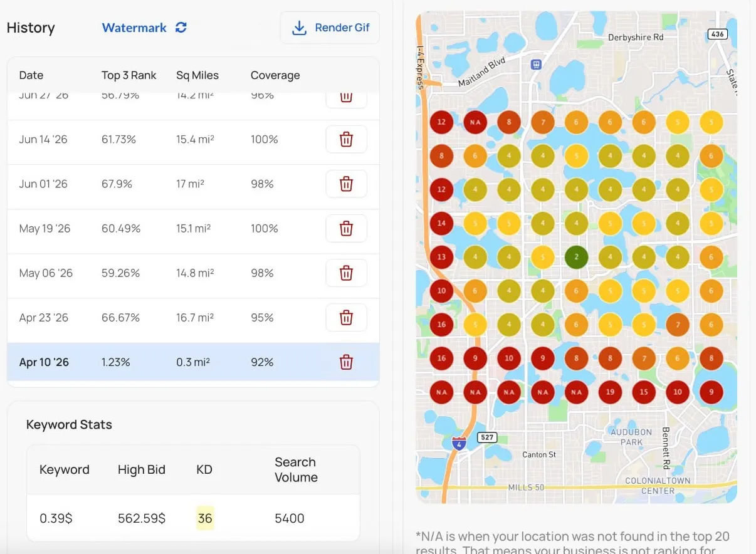
Task: Open the Watermark link
Action: [x=134, y=28]
